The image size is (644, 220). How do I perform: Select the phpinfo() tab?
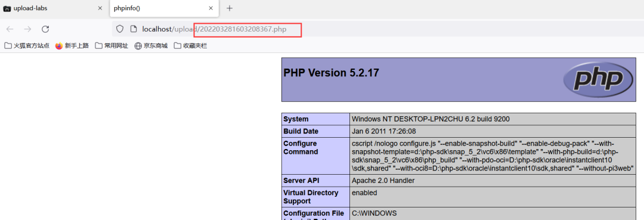coord(164,8)
